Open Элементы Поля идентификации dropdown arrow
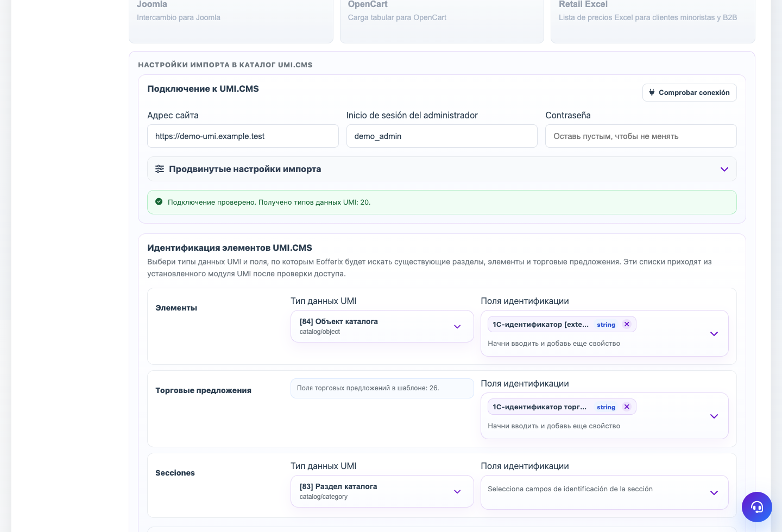 pos(714,334)
